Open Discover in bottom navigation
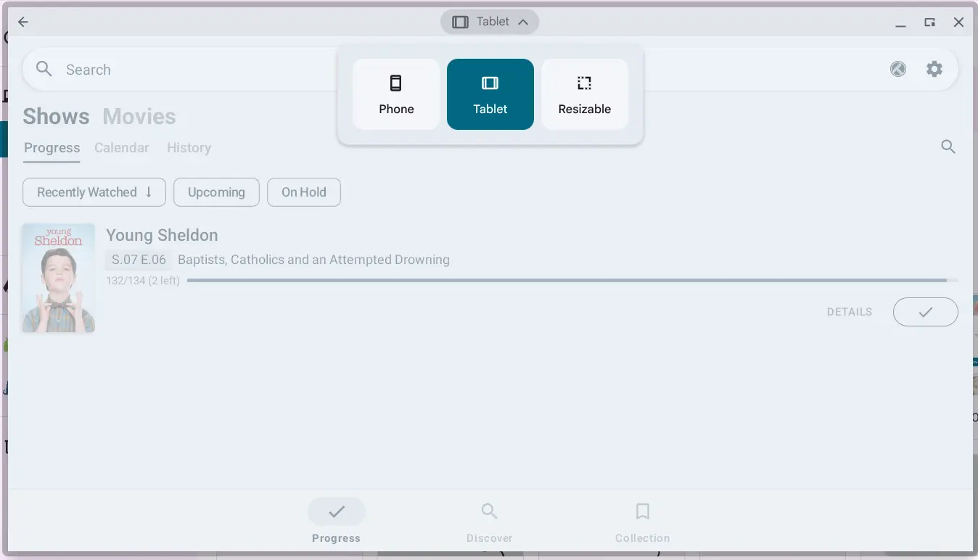The height and width of the screenshot is (560, 978). (x=490, y=522)
